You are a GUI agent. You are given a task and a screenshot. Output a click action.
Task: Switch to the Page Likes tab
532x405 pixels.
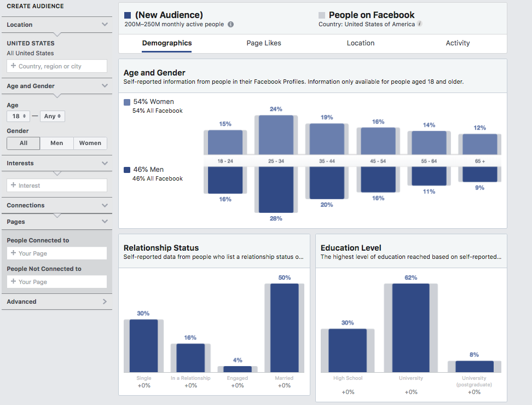(264, 43)
